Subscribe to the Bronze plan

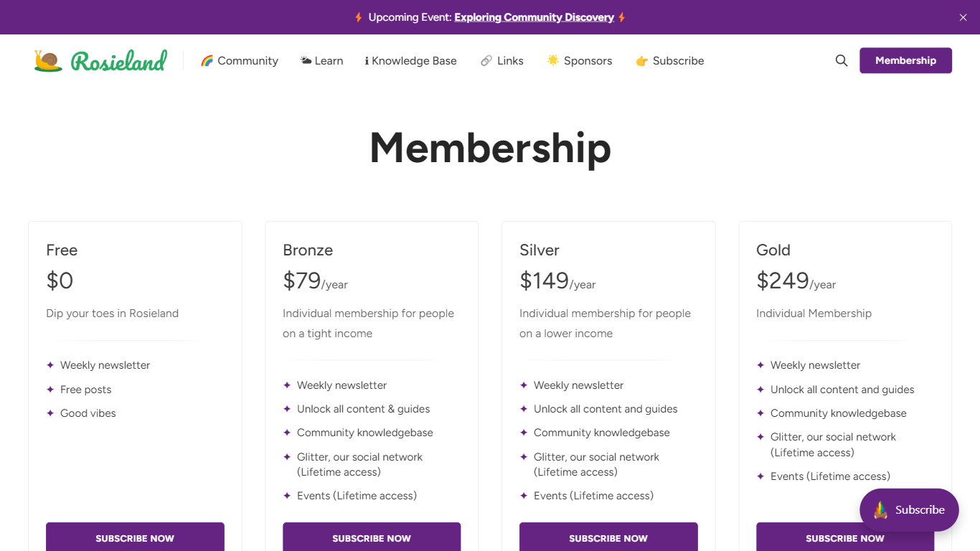pos(372,537)
